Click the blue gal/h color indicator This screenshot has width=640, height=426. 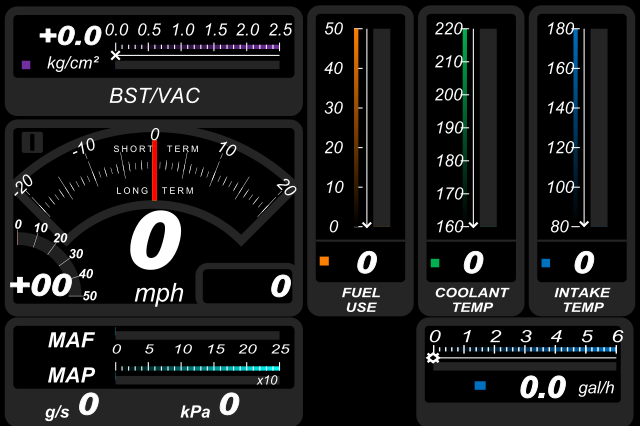480,385
